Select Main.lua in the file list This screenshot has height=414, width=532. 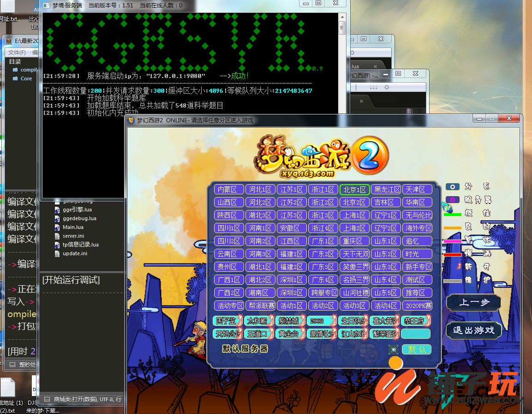(x=73, y=228)
